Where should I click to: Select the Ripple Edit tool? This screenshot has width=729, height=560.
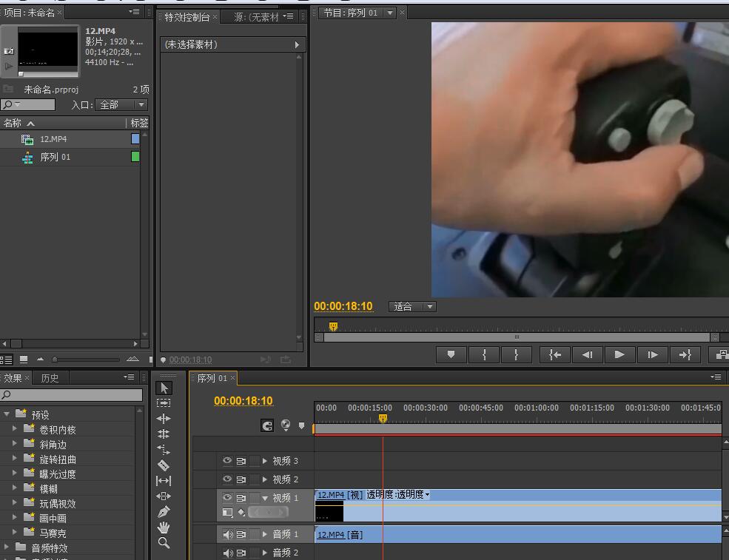point(164,418)
